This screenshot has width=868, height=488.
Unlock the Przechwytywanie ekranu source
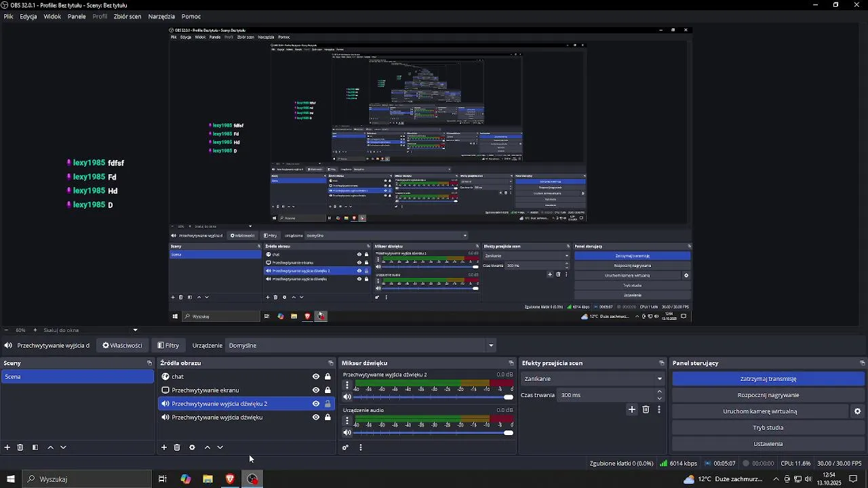328,390
